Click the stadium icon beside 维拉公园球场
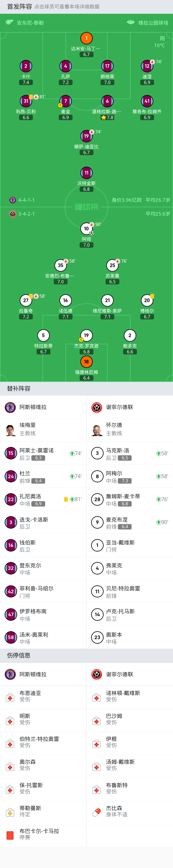The height and width of the screenshot is (868, 173). [131, 22]
